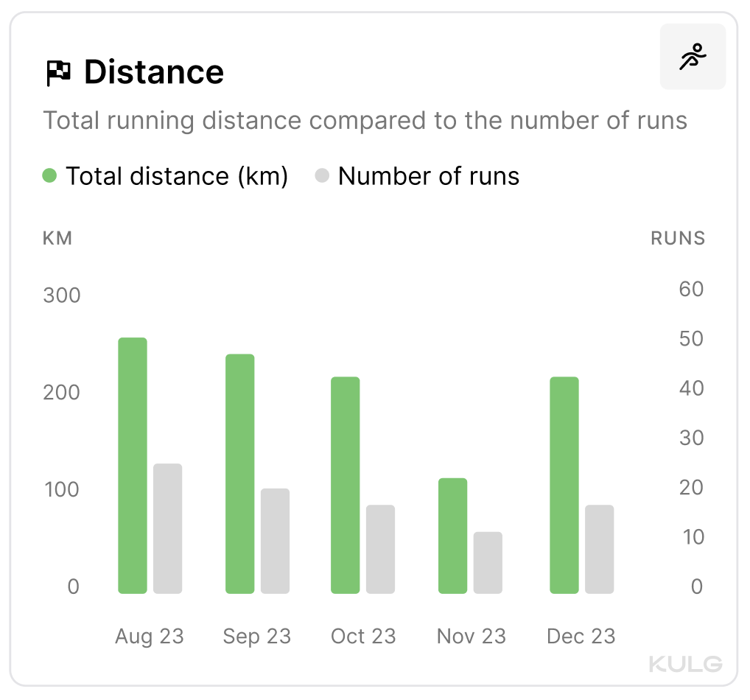Image resolution: width=750 pixels, height=700 pixels.
Task: Select the Oct 23 gray runs bar
Action: tap(380, 549)
